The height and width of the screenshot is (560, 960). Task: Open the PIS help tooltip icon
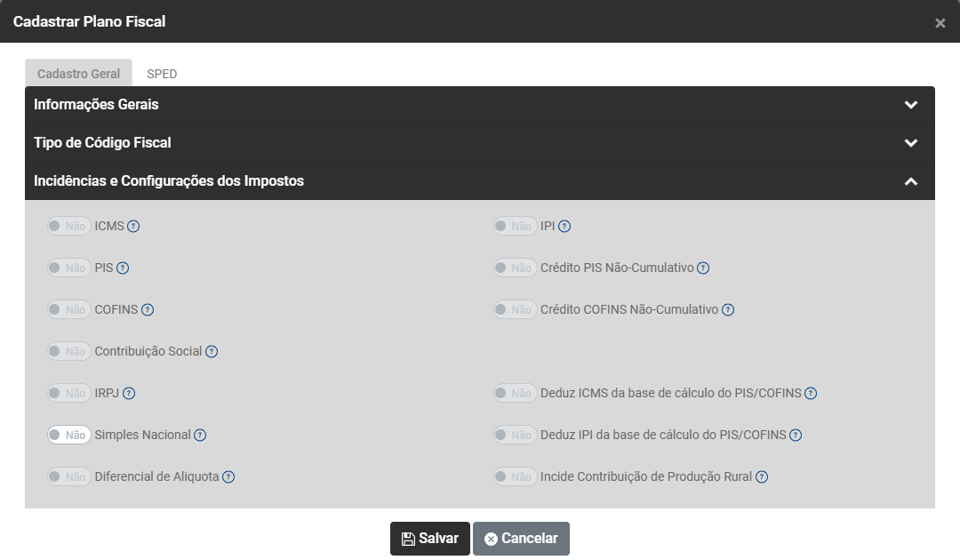point(124,268)
